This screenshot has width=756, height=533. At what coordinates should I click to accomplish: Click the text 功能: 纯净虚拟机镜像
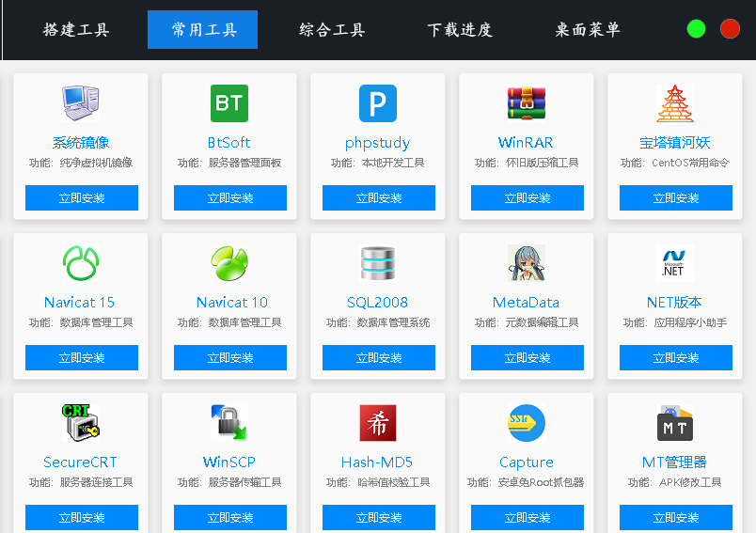click(81, 163)
